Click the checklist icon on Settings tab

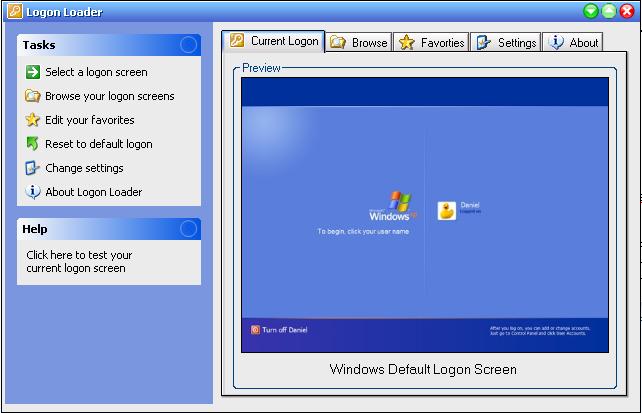[x=483, y=42]
